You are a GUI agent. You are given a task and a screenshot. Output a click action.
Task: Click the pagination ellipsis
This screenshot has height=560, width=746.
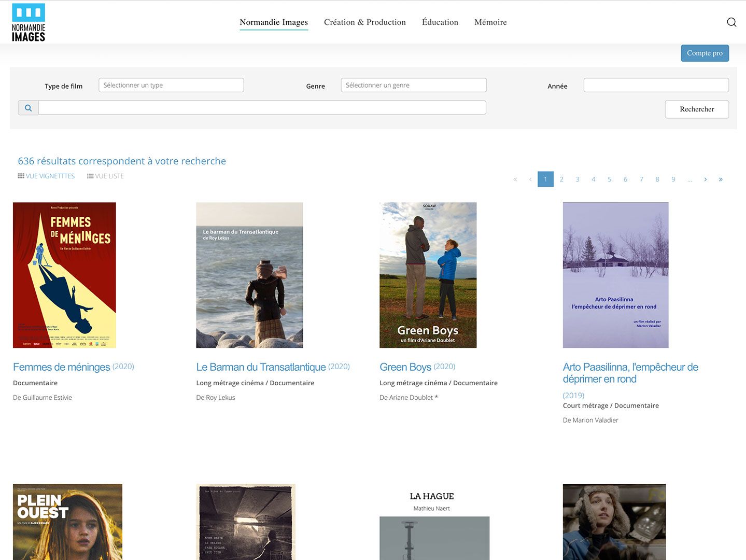[689, 179]
